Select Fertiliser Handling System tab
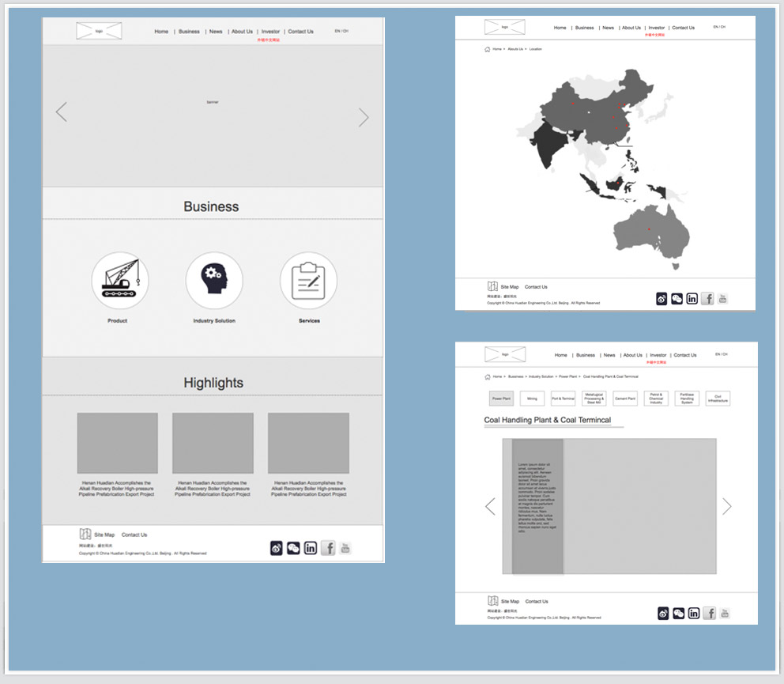This screenshot has height=684, width=784. pos(687,399)
